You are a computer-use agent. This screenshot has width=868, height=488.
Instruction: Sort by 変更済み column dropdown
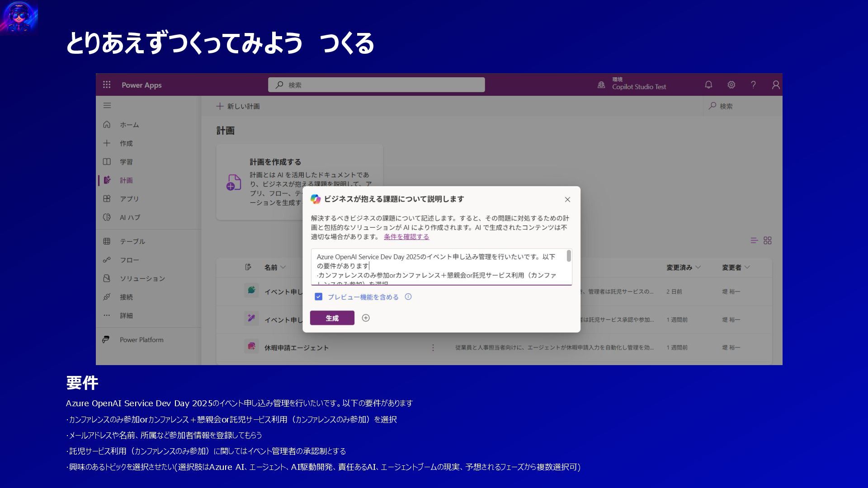click(x=684, y=267)
